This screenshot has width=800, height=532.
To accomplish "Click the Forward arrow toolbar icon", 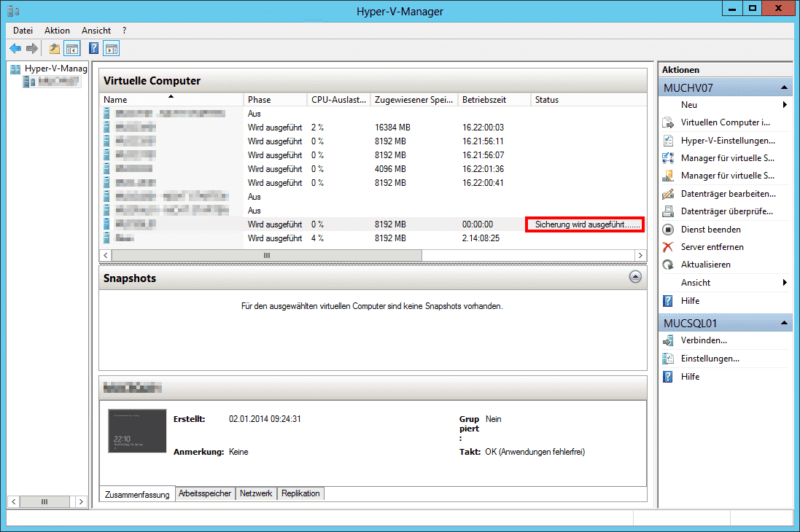I will [32, 48].
